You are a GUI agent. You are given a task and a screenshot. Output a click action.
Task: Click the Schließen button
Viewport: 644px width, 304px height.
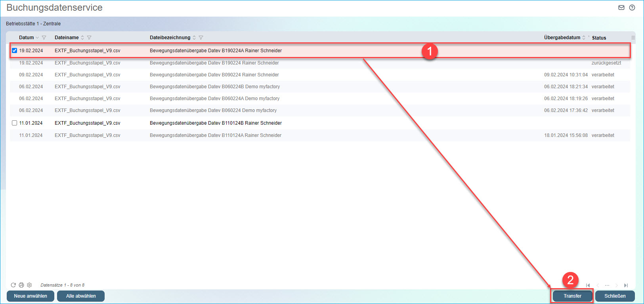coord(615,296)
